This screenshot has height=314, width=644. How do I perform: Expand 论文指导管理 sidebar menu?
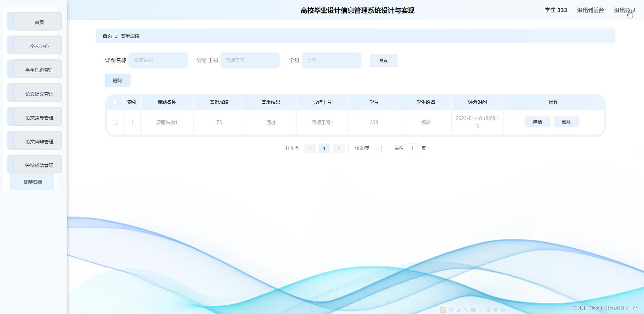34,117
